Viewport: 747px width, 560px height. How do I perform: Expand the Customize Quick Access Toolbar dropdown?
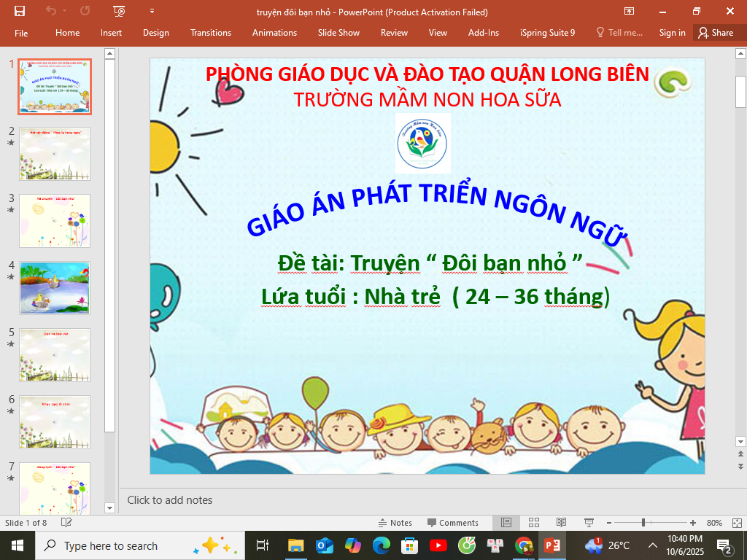click(152, 11)
